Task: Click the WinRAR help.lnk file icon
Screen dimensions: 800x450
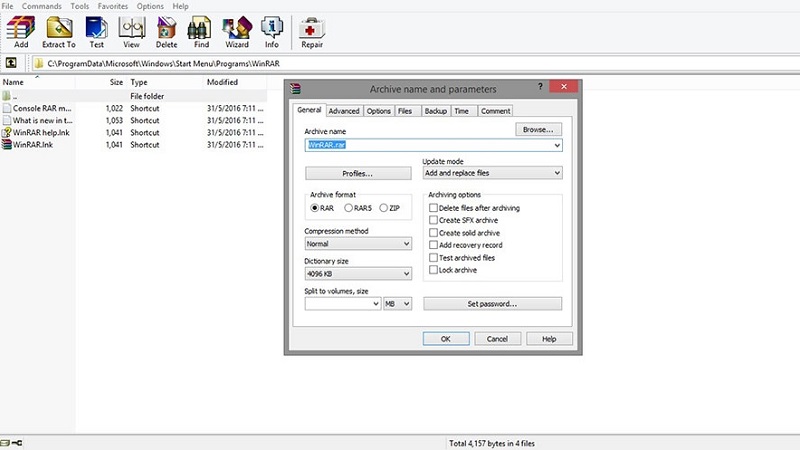Action: tap(7, 132)
